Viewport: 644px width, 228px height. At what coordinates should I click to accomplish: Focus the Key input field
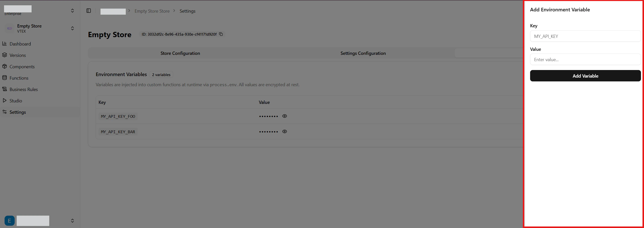(585, 36)
